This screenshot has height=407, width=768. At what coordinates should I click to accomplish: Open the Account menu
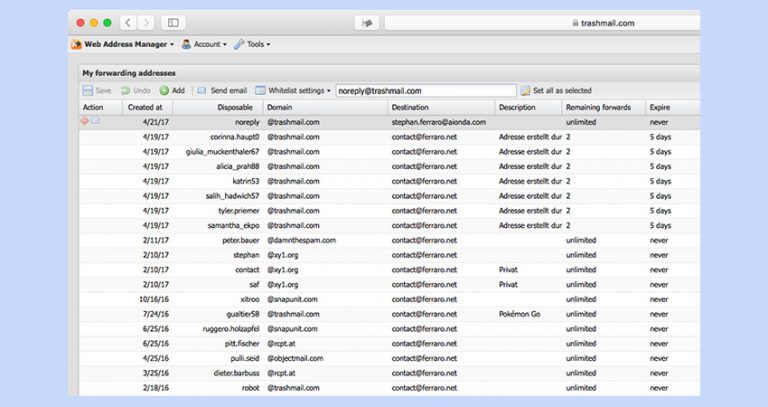[204, 44]
